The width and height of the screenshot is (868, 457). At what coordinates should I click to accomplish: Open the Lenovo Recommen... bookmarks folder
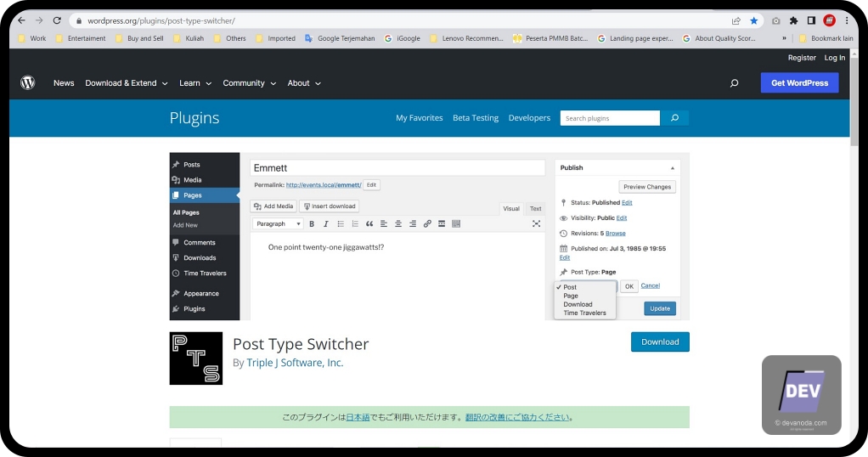[466, 38]
